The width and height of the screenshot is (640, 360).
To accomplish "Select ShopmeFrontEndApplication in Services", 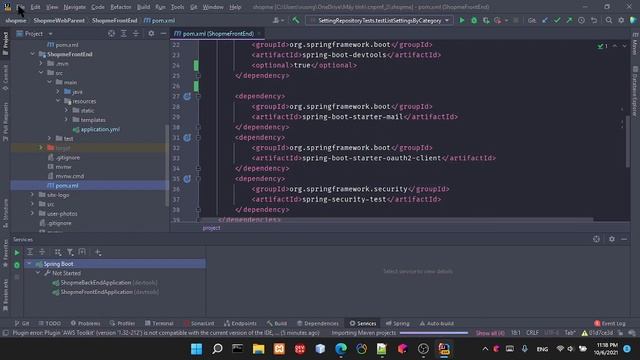I will (105, 292).
